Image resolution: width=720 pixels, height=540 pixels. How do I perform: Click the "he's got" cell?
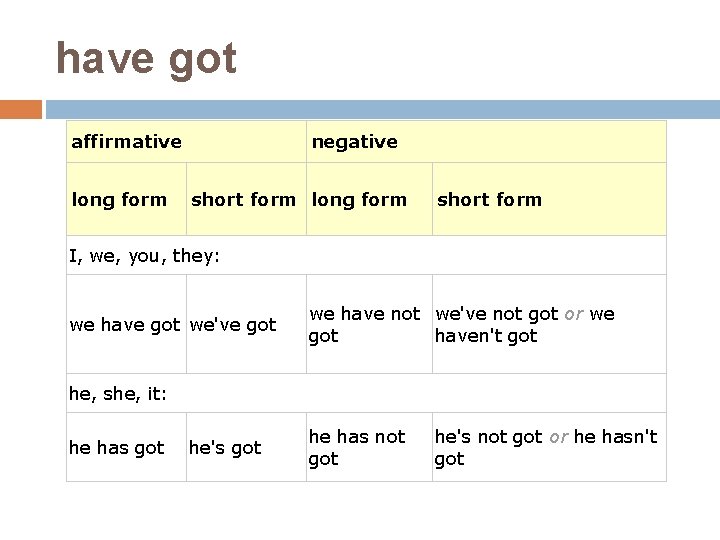[225, 448]
